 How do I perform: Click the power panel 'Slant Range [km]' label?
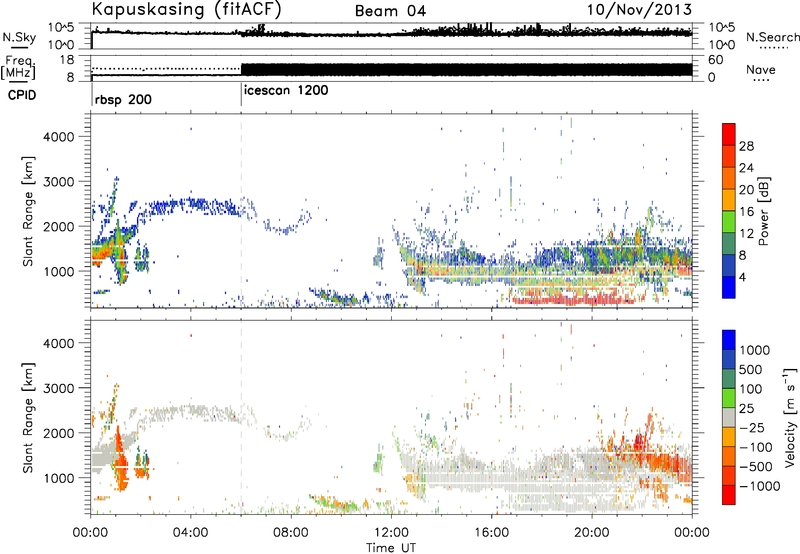[28, 211]
